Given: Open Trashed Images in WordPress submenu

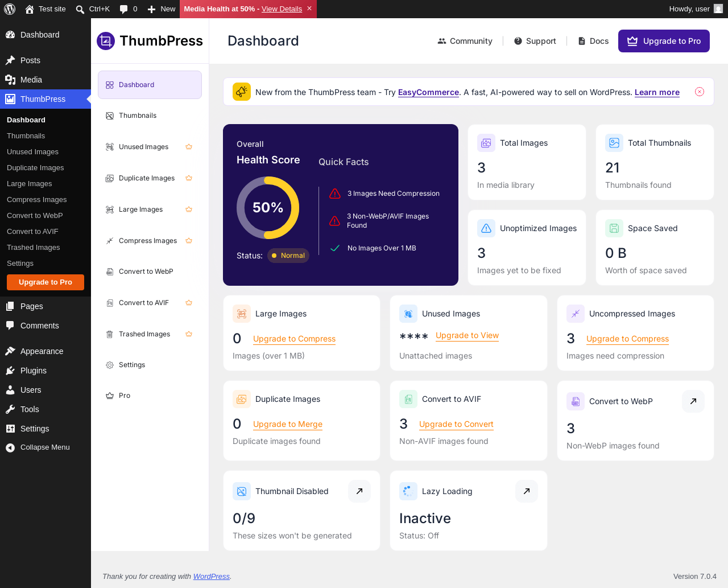Looking at the screenshot, I should coord(45,248).
